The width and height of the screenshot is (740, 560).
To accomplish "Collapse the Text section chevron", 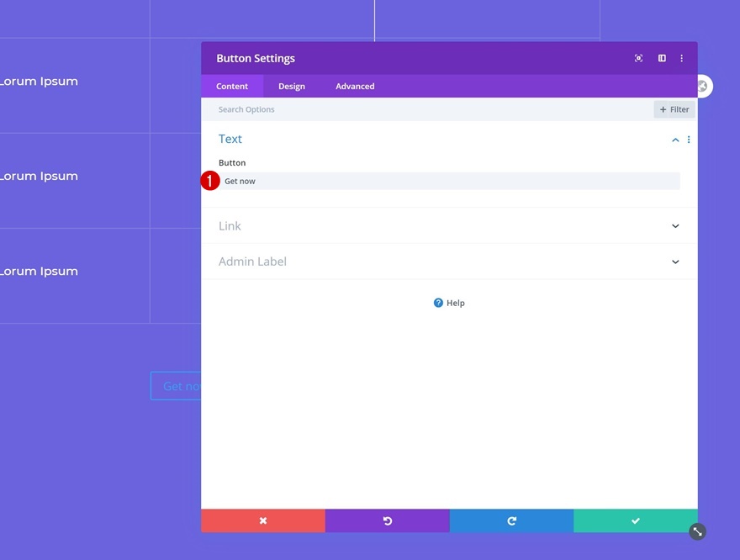I will point(675,140).
